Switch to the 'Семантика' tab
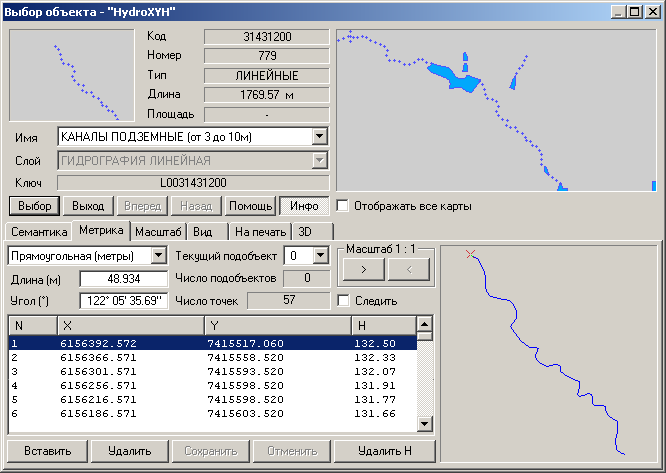This screenshot has width=666, height=473. point(39,232)
